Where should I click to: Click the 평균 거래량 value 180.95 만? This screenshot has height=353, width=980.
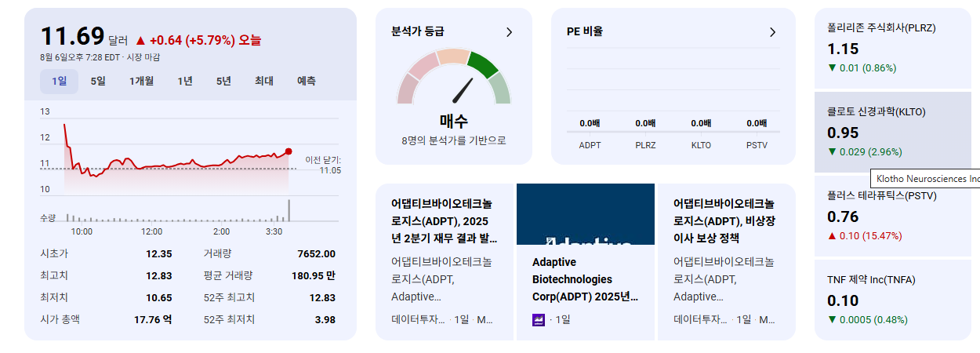(313, 275)
